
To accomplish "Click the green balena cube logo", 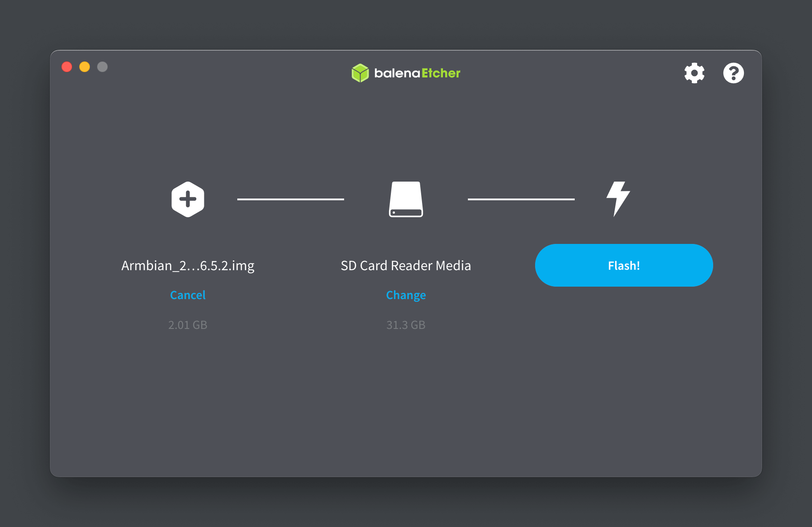I will click(x=360, y=73).
